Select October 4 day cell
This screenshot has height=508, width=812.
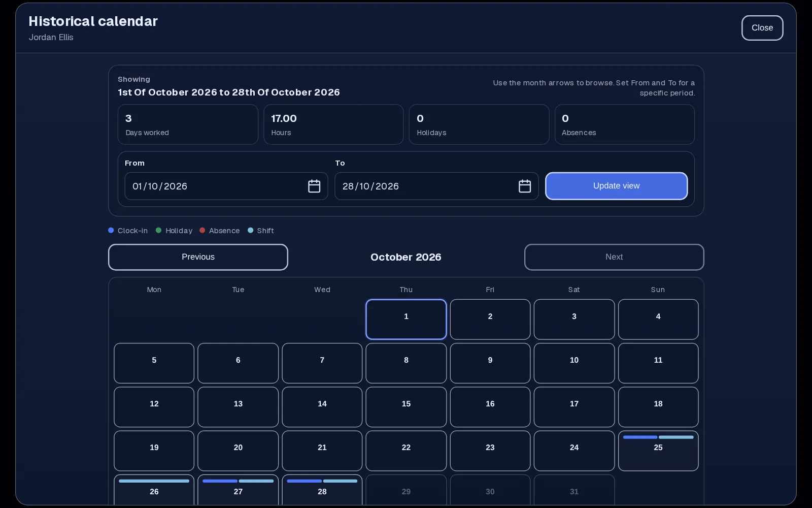658,320
